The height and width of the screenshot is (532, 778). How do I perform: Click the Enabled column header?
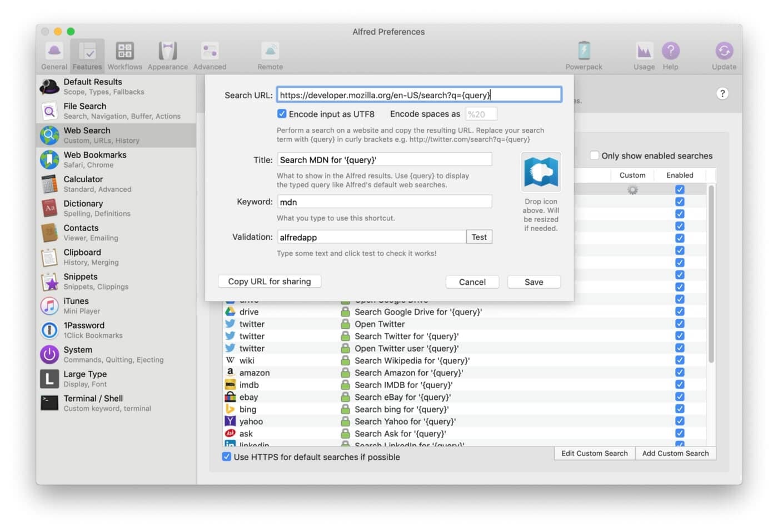(680, 175)
